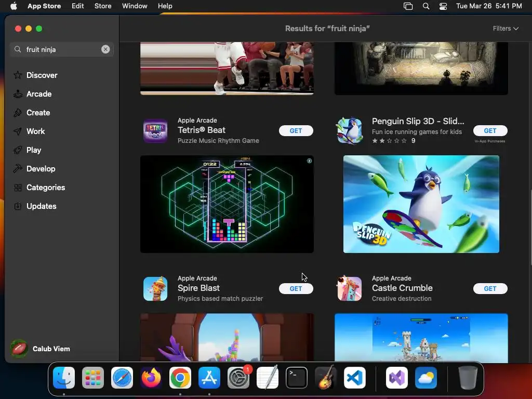Image resolution: width=532 pixels, height=399 pixels.
Task: Launch Firefox from the Dock
Action: [151, 378]
